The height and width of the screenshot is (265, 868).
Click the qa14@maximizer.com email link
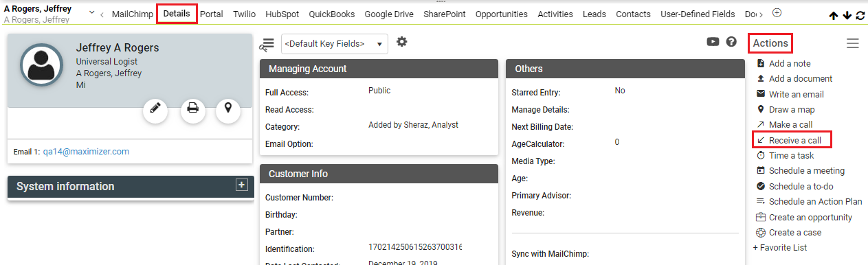[x=86, y=152]
